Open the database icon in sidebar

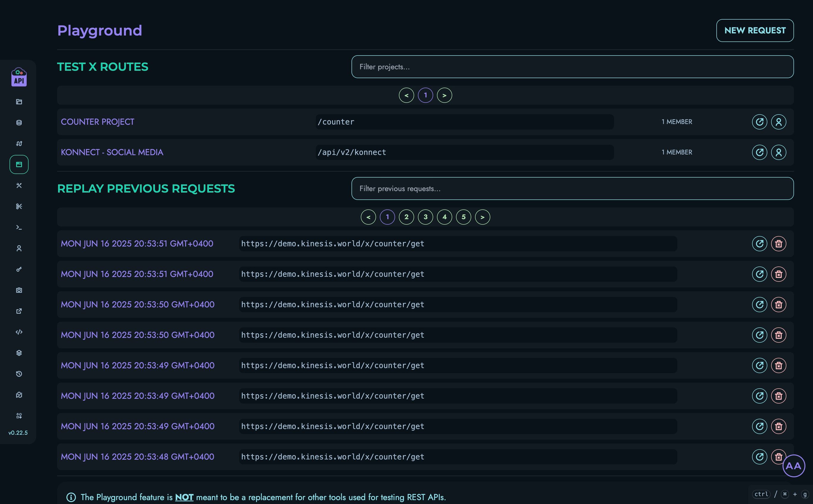pyautogui.click(x=19, y=123)
